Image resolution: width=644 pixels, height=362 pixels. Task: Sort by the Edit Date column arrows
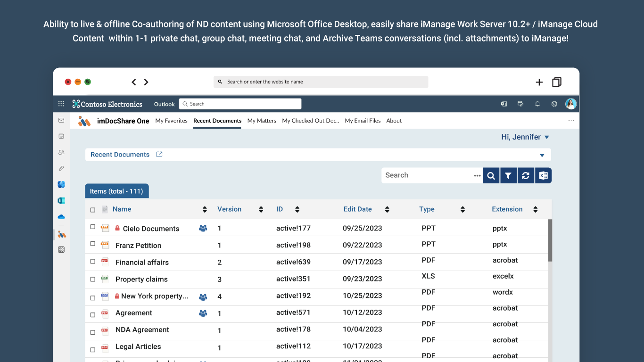pyautogui.click(x=387, y=209)
